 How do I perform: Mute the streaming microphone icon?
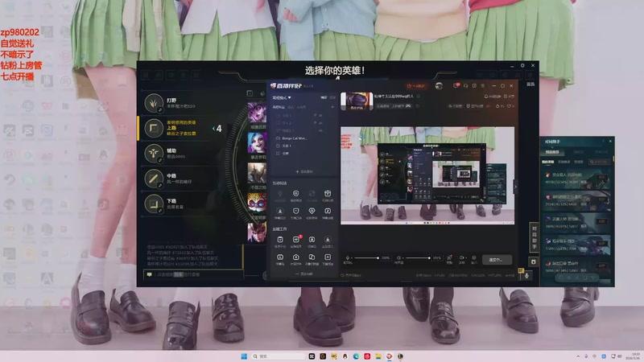pyautogui.click(x=348, y=258)
